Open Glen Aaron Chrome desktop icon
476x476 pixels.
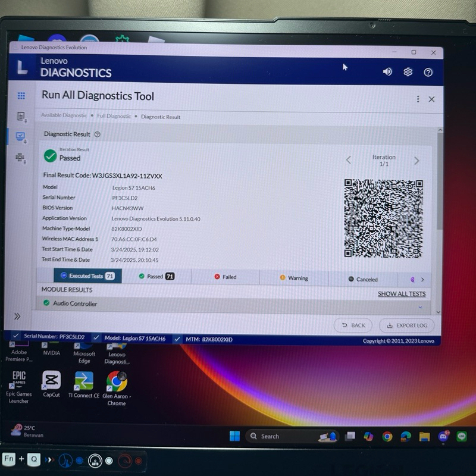(117, 389)
